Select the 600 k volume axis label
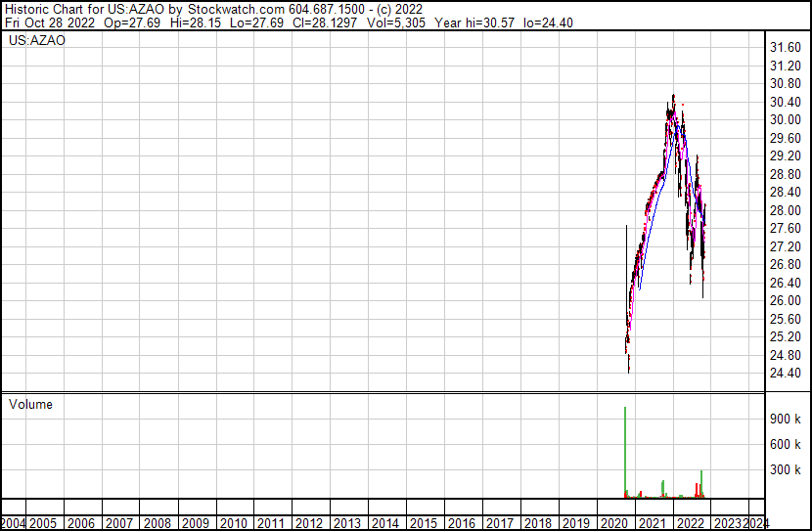The width and height of the screenshot is (812, 531). pyautogui.click(x=786, y=444)
